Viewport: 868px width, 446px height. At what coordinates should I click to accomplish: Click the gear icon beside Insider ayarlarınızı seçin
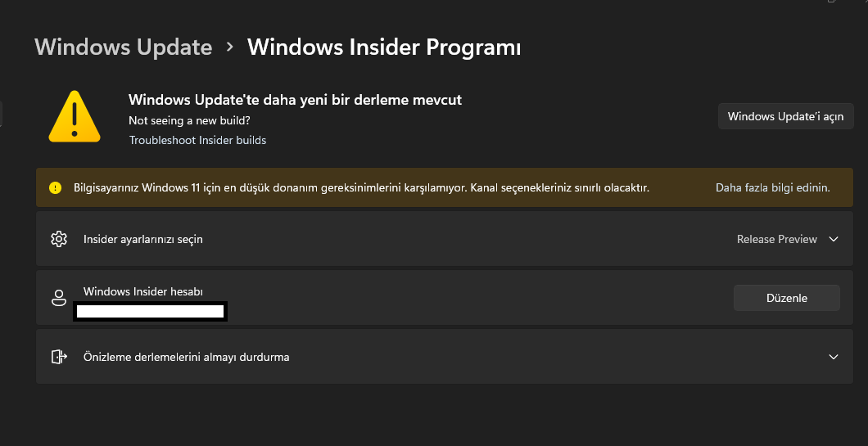(58, 239)
